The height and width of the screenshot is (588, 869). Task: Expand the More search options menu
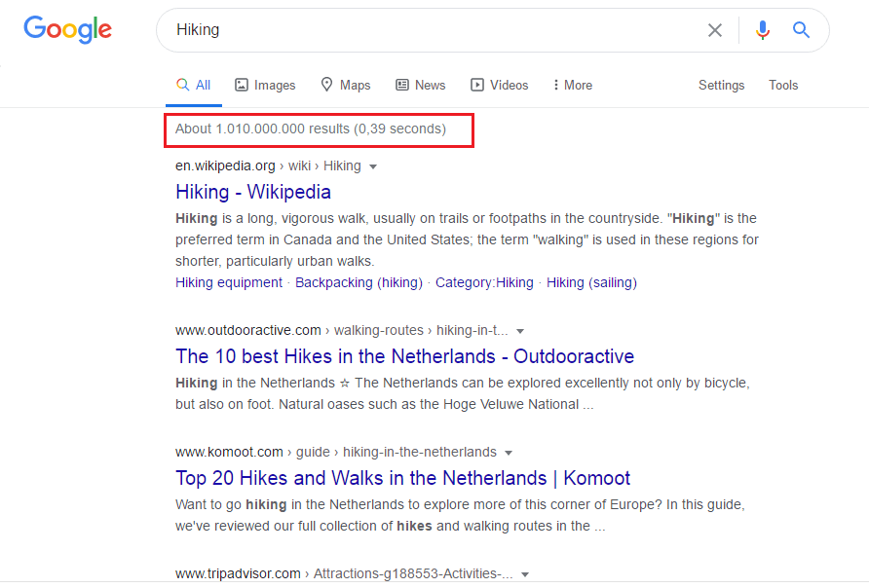573,86
